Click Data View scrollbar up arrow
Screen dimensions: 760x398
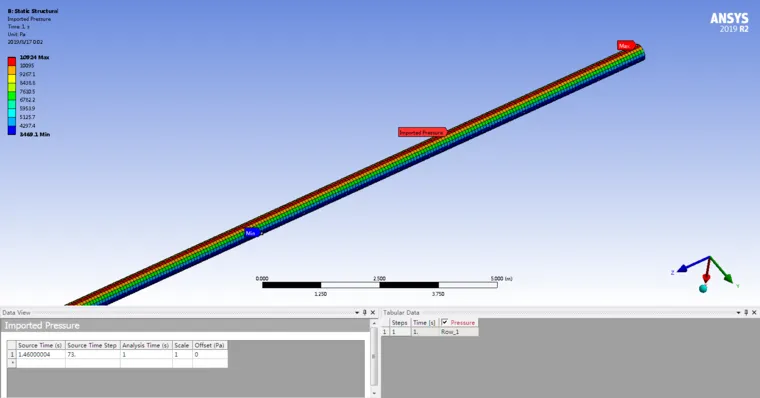tap(374, 323)
